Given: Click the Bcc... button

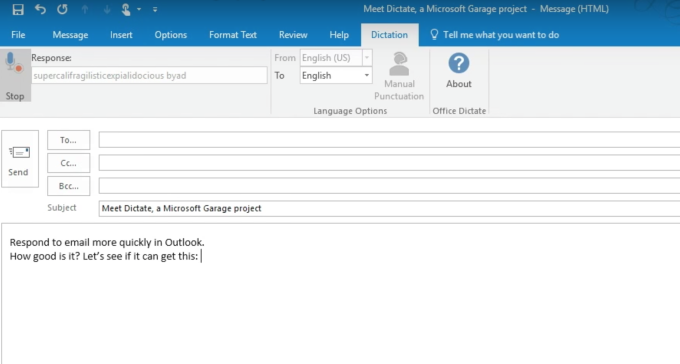Looking at the screenshot, I should pyautogui.click(x=69, y=186).
